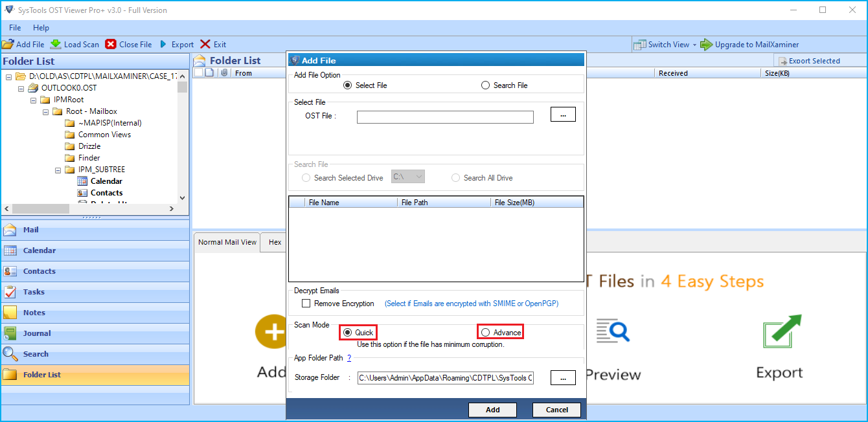The height and width of the screenshot is (422, 868).
Task: Click the Add File folder icon in toolbar
Action: click(x=8, y=45)
